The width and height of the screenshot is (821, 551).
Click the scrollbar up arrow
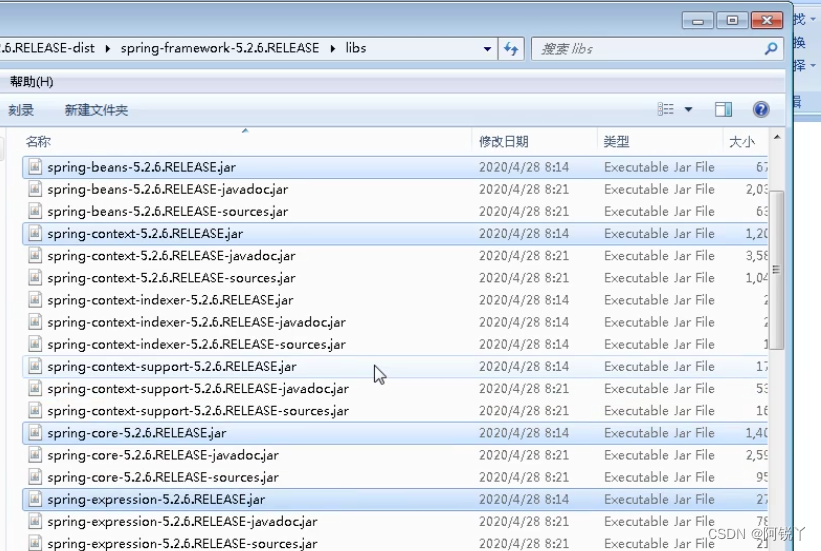coord(777,137)
